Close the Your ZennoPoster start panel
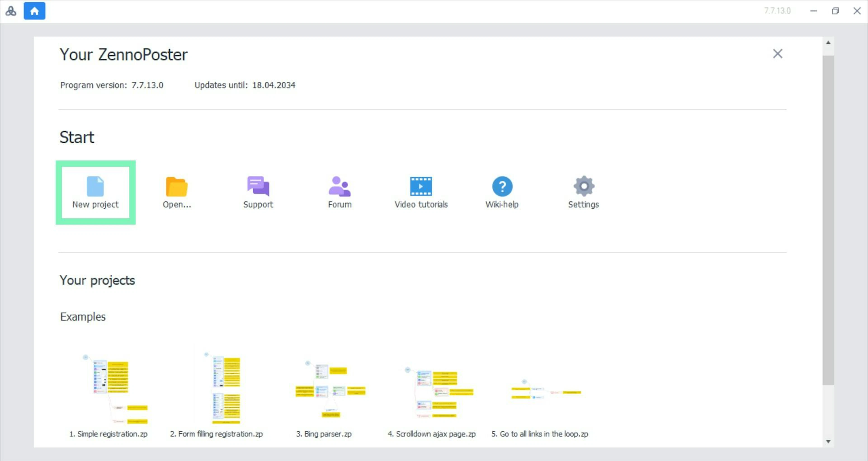 (777, 54)
